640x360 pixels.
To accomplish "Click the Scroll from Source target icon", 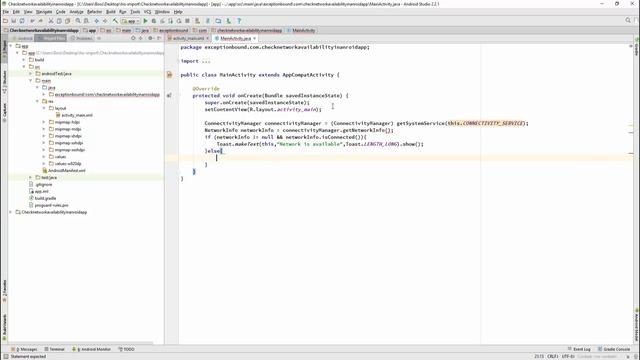I will tap(133, 38).
